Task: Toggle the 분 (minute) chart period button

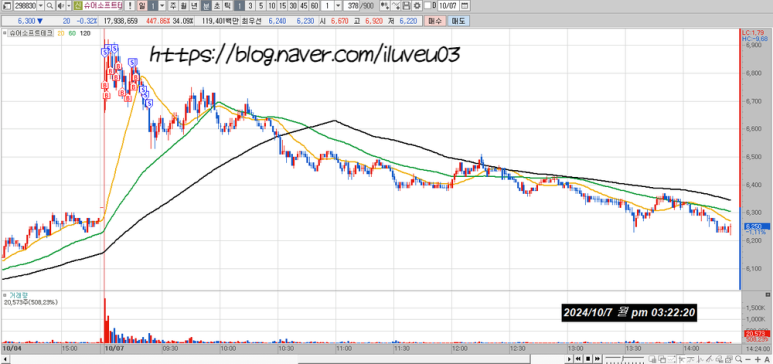Action: point(206,6)
